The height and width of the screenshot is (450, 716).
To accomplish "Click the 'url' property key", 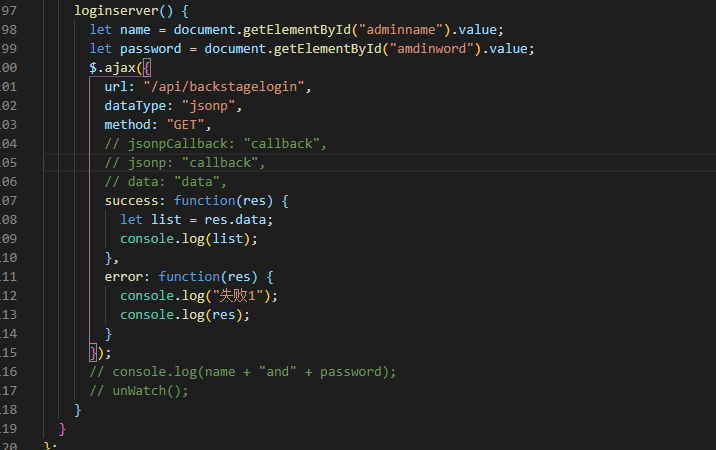I will coord(116,87).
